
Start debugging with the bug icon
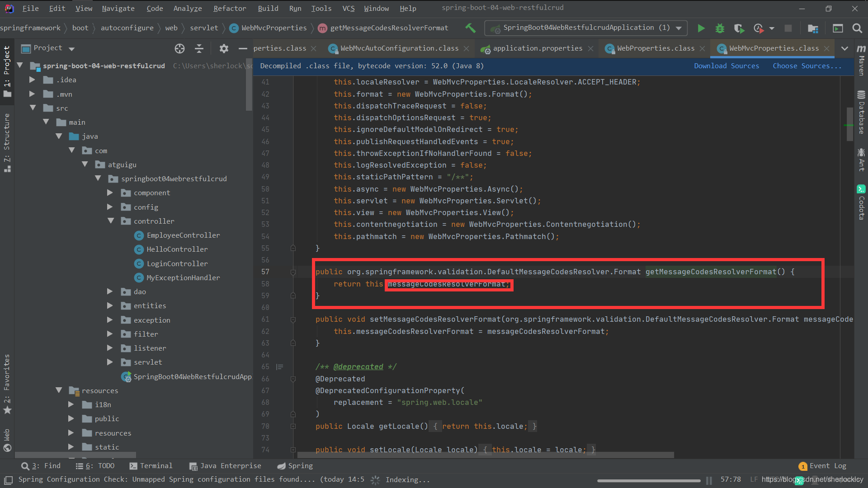pyautogui.click(x=720, y=28)
